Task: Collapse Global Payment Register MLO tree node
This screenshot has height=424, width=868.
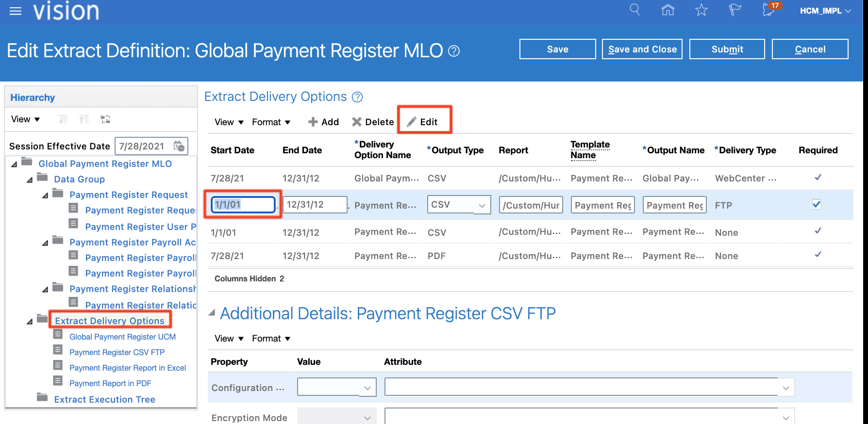Action: click(x=14, y=164)
